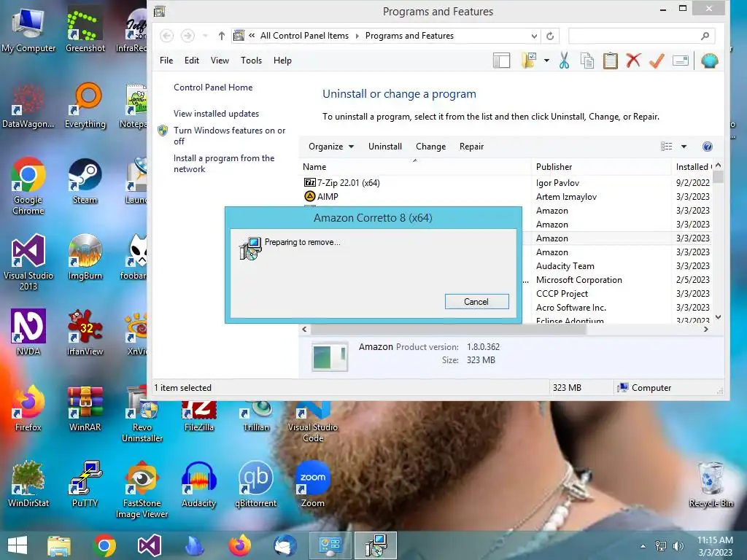Image resolution: width=747 pixels, height=560 pixels.
Task: Click the horizontal scrollbar right arrow
Action: 706,329
